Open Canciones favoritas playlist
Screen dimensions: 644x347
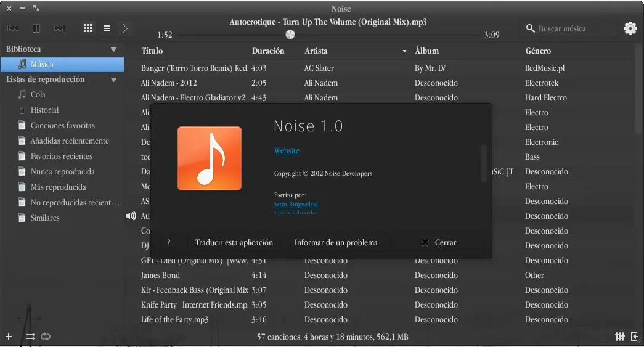point(62,125)
